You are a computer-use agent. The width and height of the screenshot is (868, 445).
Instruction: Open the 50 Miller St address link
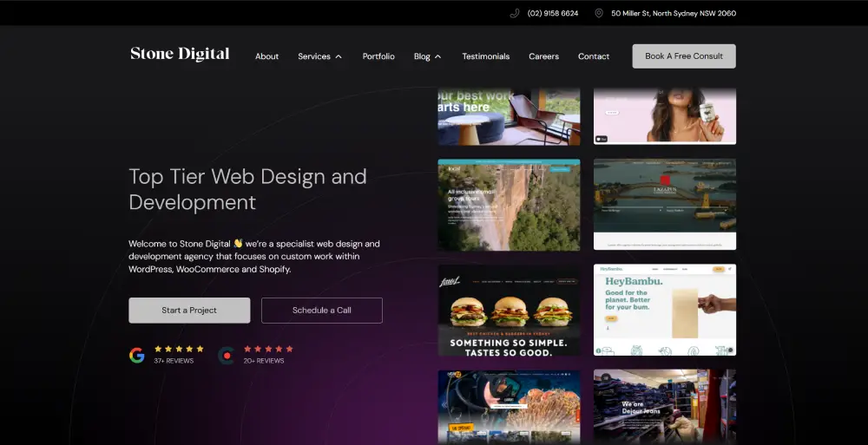674,13
